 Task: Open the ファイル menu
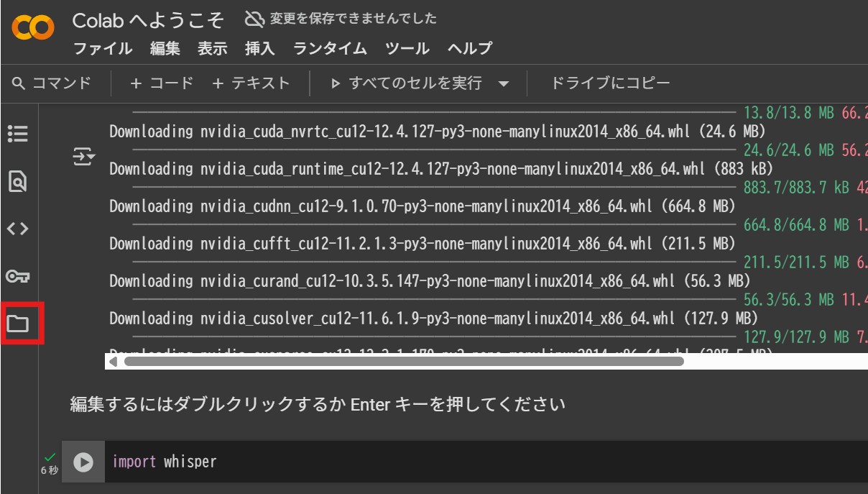point(103,49)
